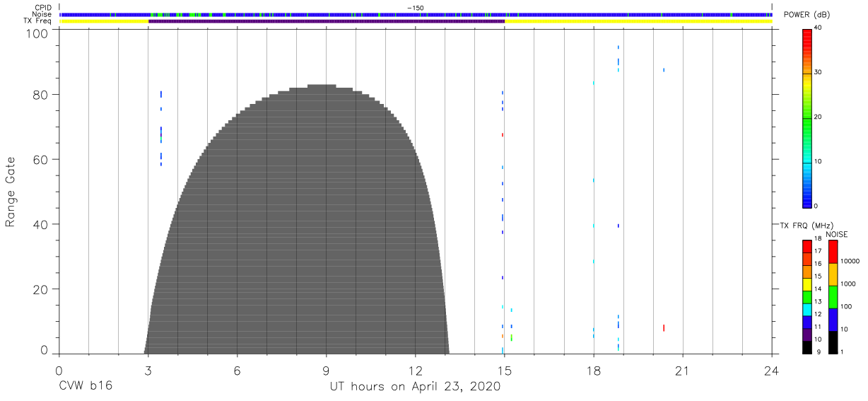Click the 100 label on Range Gate axis

pyautogui.click(x=39, y=33)
